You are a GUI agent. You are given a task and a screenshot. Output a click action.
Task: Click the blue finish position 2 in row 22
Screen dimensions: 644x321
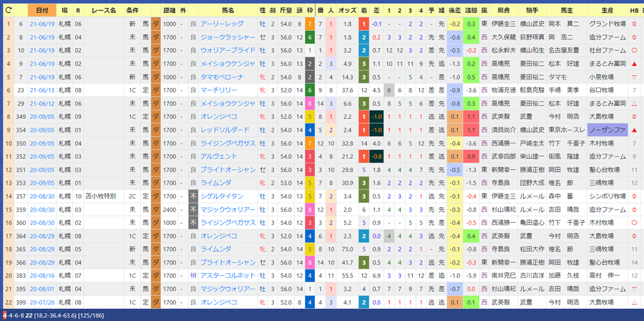pyautogui.click(x=363, y=302)
